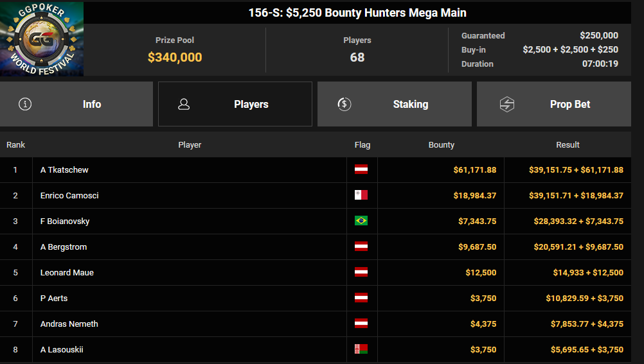Click the Malta flag for Enrico Camosci
This screenshot has height=364, width=644.
361,195
